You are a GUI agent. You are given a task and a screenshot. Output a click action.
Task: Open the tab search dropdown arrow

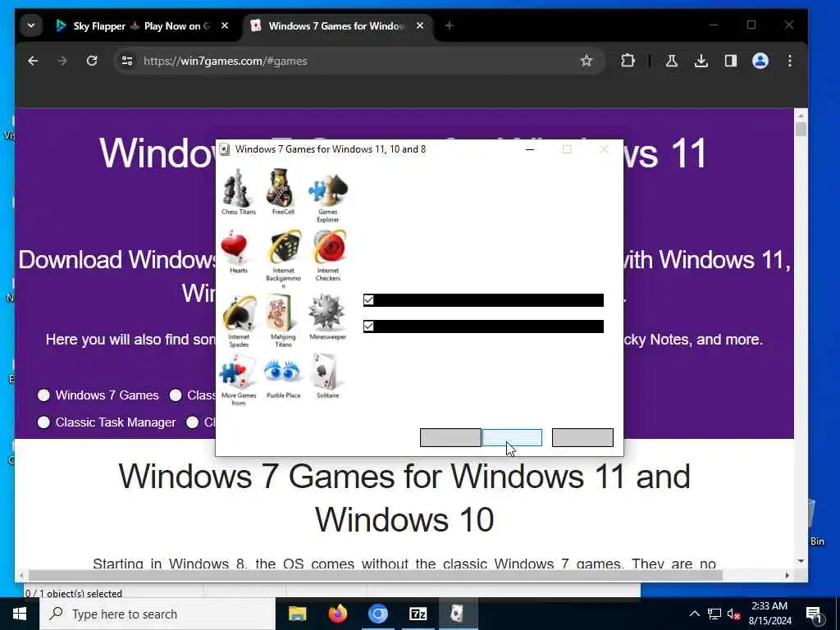[x=31, y=25]
